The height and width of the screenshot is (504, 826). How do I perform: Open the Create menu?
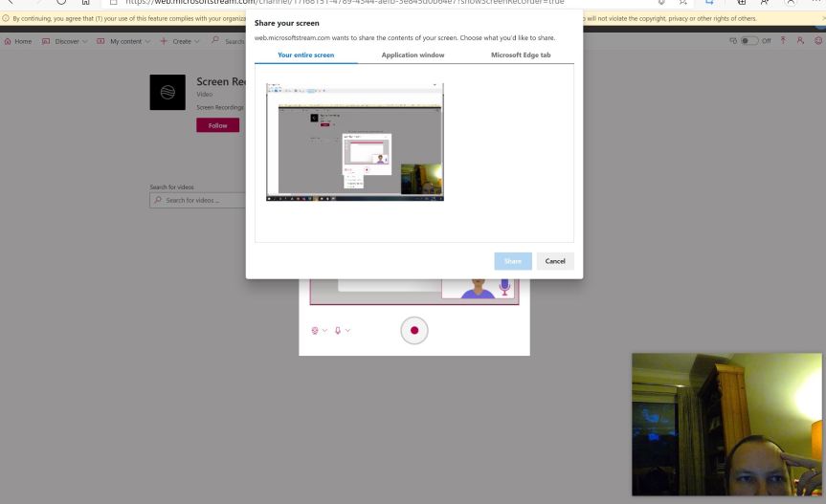(x=179, y=41)
